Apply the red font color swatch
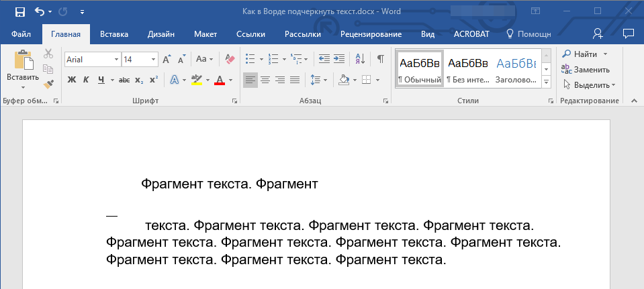This screenshot has width=644, height=289. 220,80
